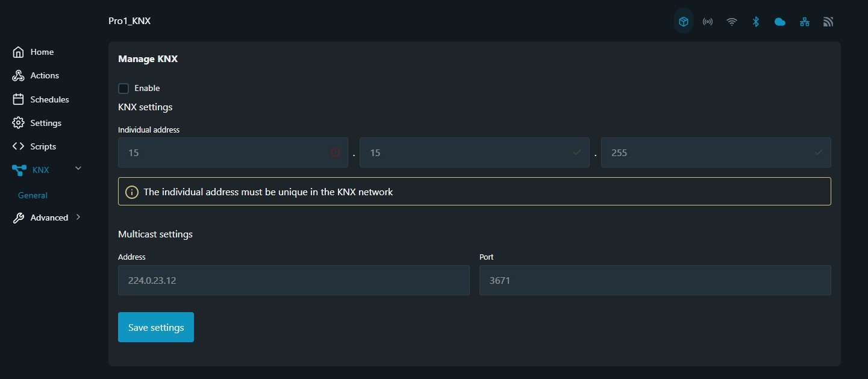Collapse the KNX sidebar section chevron
Image resolution: width=868 pixels, height=379 pixels.
78,168
